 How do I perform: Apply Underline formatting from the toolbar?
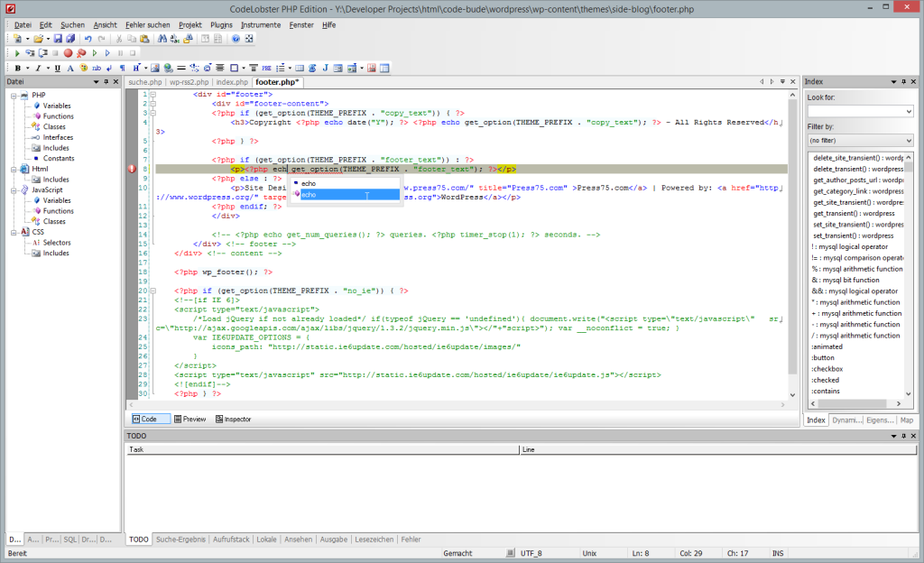click(x=56, y=69)
